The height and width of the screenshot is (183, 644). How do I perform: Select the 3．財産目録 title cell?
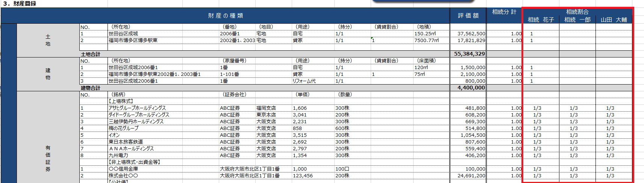click(20, 4)
